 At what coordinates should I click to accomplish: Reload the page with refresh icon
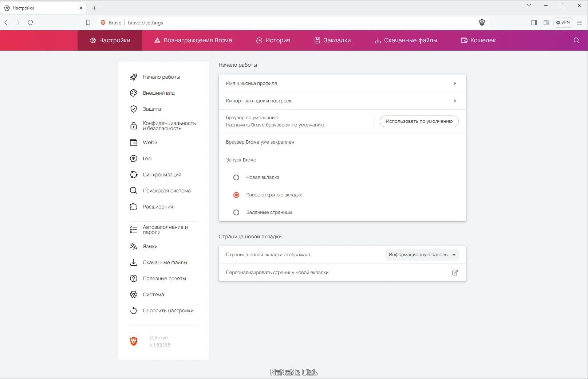coord(31,23)
